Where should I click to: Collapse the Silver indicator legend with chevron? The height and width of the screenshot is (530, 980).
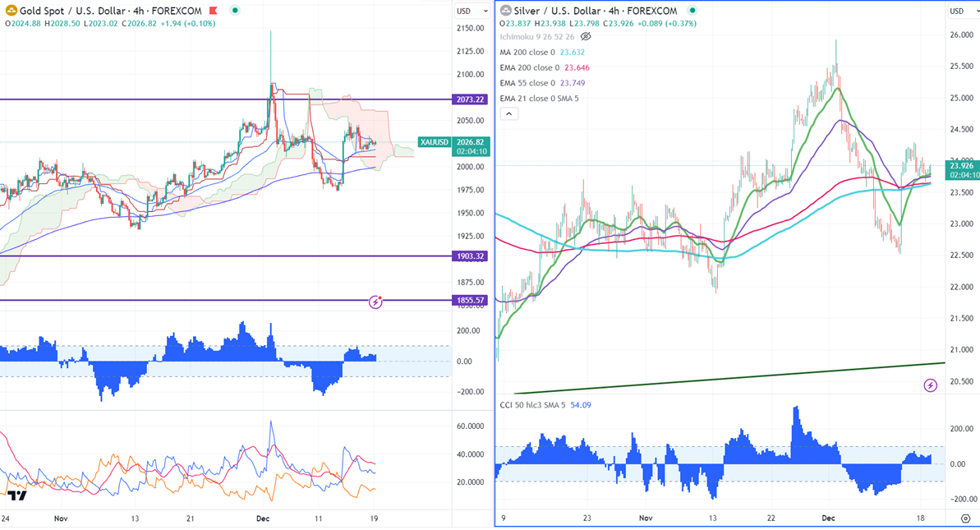[508, 113]
